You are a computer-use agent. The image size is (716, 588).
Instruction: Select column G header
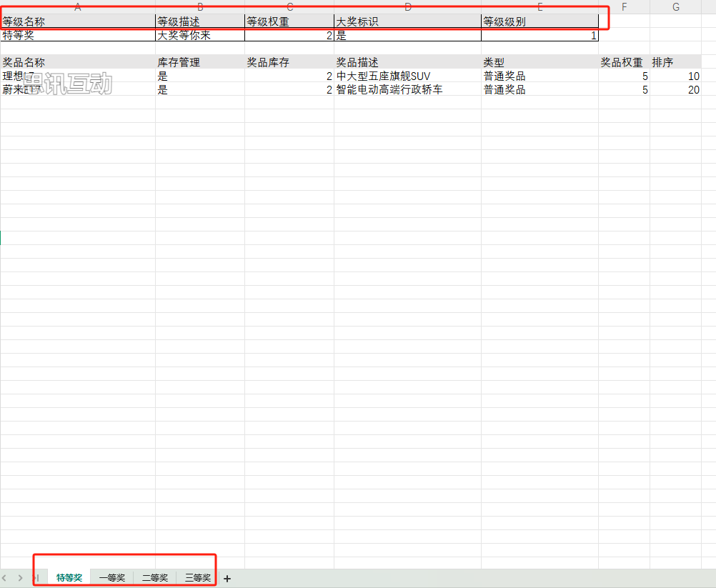(675, 6)
